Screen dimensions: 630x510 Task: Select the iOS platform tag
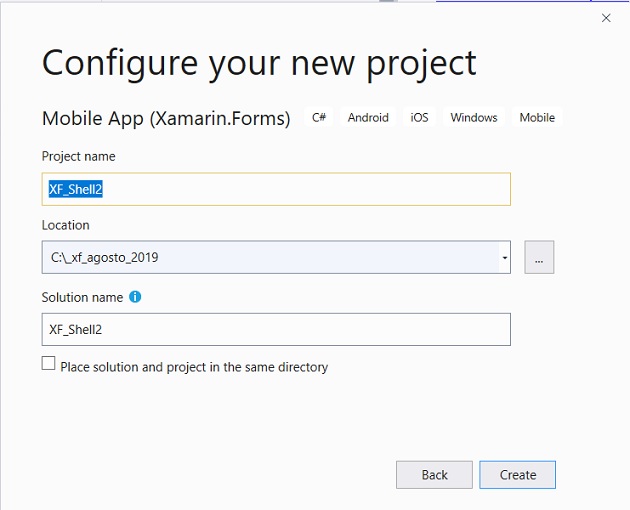point(419,117)
